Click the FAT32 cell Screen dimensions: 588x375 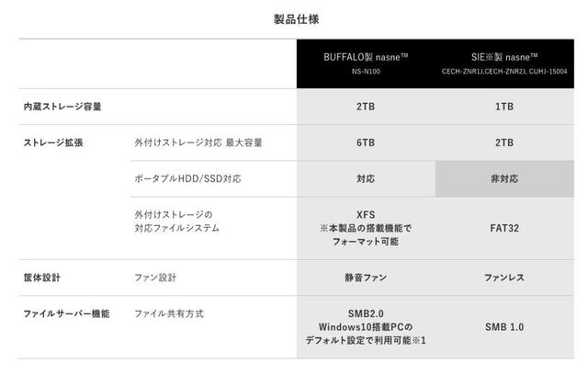point(504,228)
